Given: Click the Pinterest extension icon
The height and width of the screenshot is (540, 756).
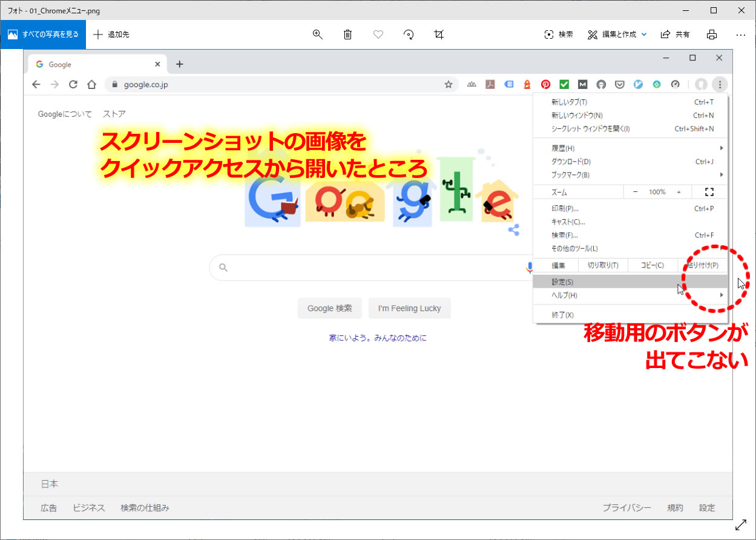Looking at the screenshot, I should 545,85.
